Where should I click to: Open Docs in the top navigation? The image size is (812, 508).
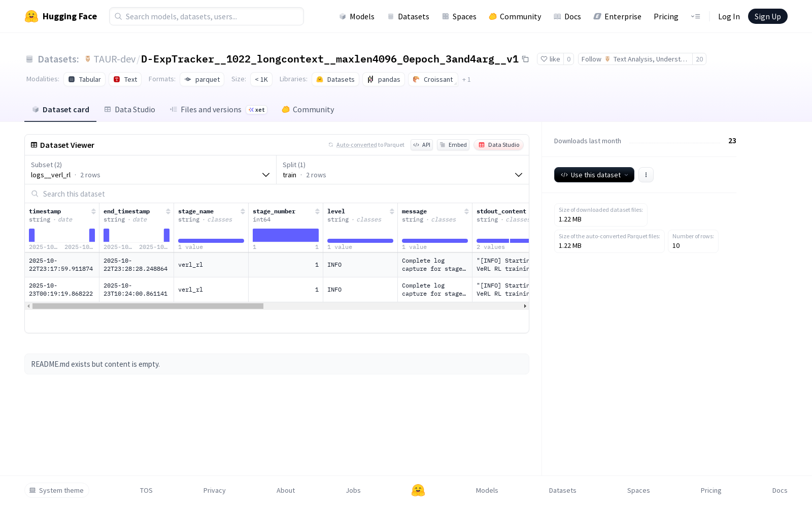coord(567,16)
